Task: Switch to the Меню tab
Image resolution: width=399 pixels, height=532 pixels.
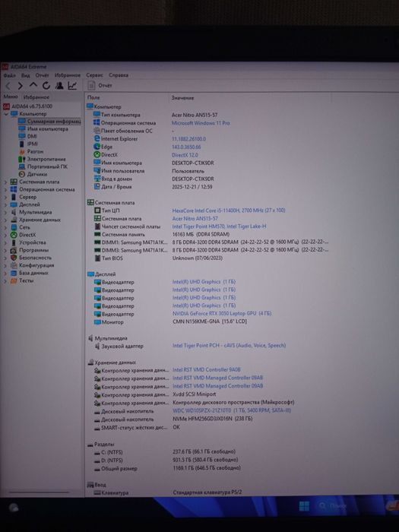Action: click(11, 97)
